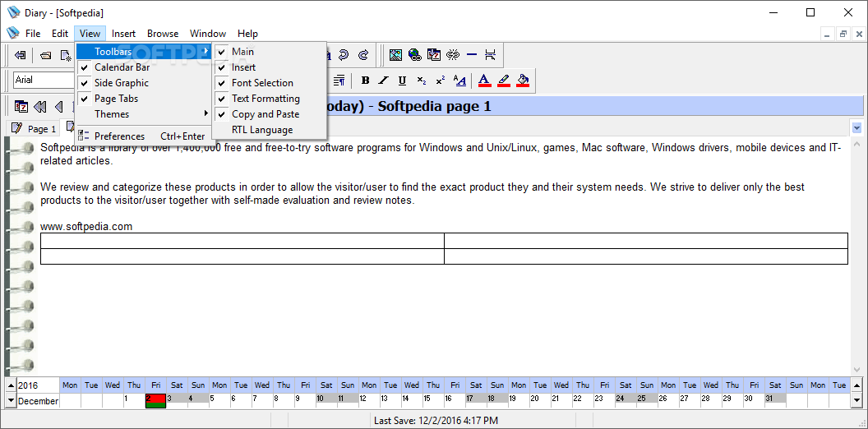Click the go-to-today calendar icon
This screenshot has width=868, height=429.
tap(21, 106)
